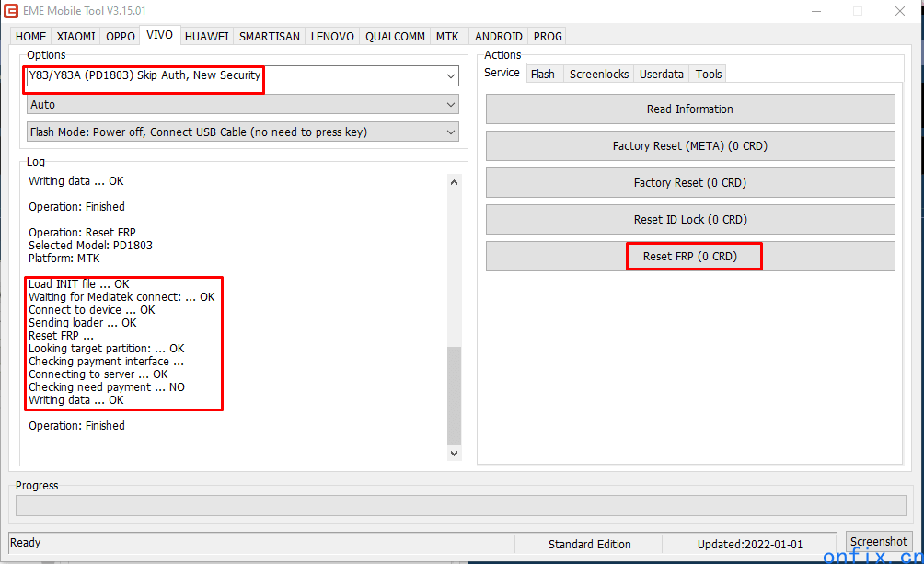Open the Tools actions tab
This screenshot has width=924, height=564.
click(709, 74)
